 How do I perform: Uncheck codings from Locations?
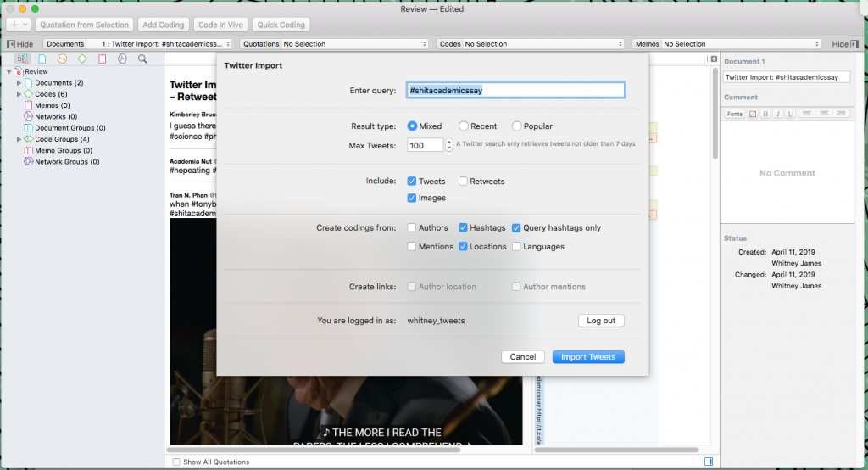pos(463,247)
